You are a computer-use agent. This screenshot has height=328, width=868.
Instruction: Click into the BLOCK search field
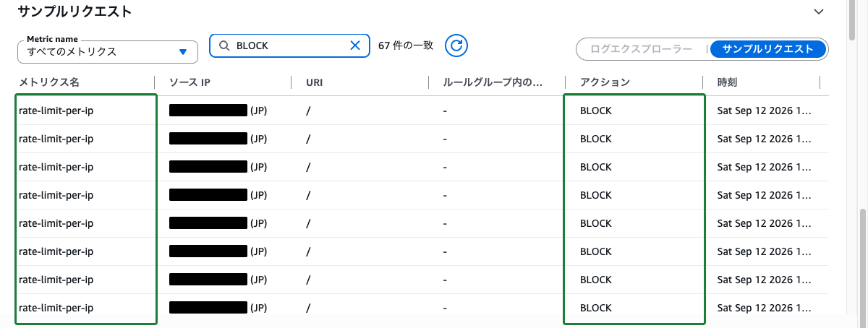click(x=289, y=46)
